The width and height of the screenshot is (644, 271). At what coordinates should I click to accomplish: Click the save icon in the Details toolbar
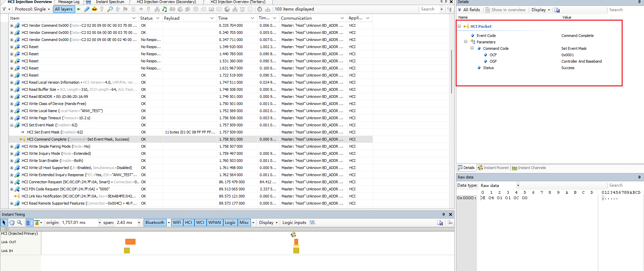pos(557,10)
